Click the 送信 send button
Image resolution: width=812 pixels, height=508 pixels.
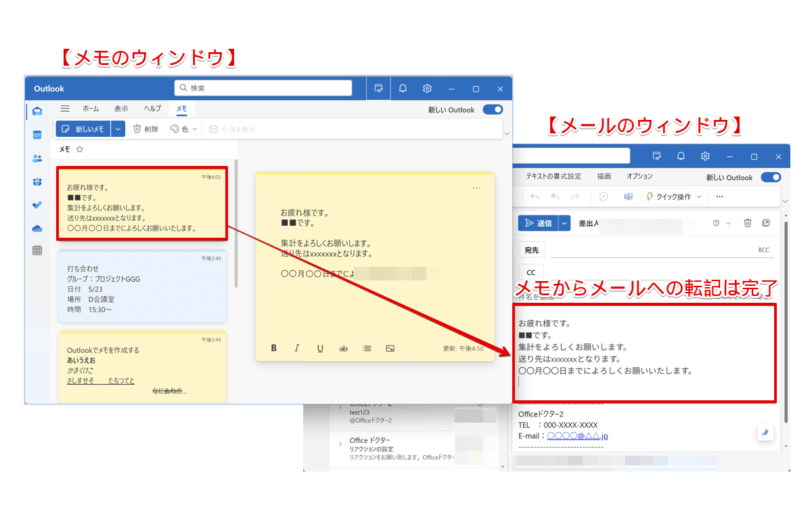click(538, 223)
